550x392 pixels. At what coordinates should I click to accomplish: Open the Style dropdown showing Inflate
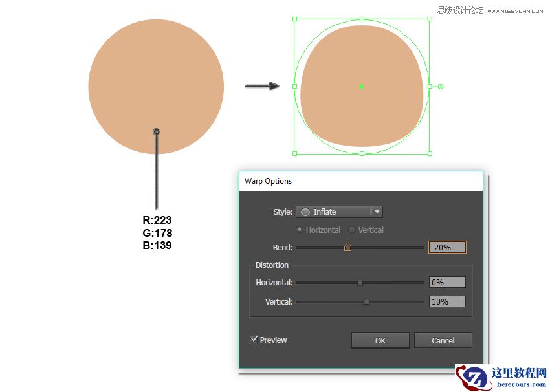pyautogui.click(x=339, y=212)
